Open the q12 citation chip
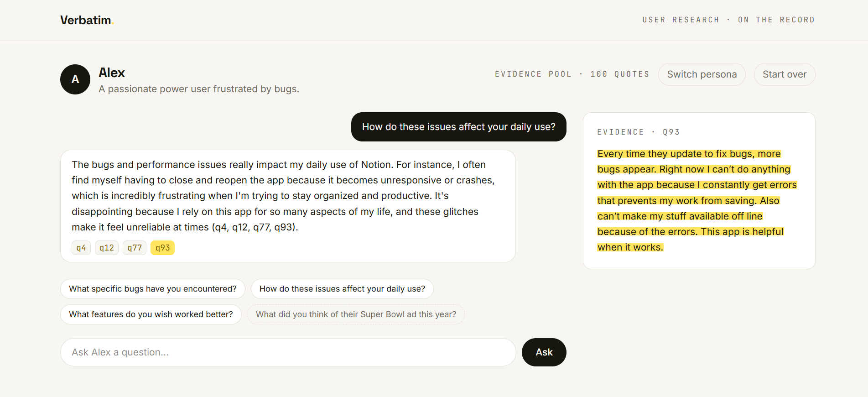Image resolution: width=868 pixels, height=397 pixels. click(x=107, y=248)
